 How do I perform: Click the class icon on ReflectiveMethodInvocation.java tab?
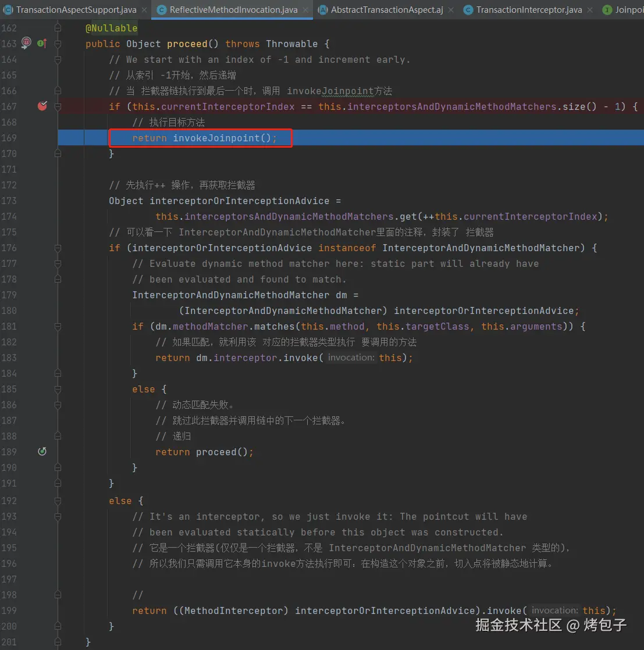pyautogui.click(x=162, y=10)
